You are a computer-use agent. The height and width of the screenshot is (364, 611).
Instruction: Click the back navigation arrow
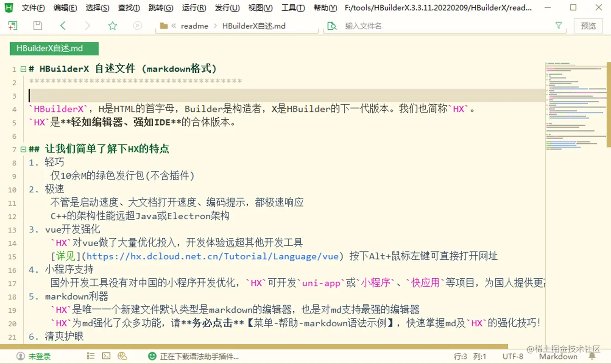tap(63, 26)
